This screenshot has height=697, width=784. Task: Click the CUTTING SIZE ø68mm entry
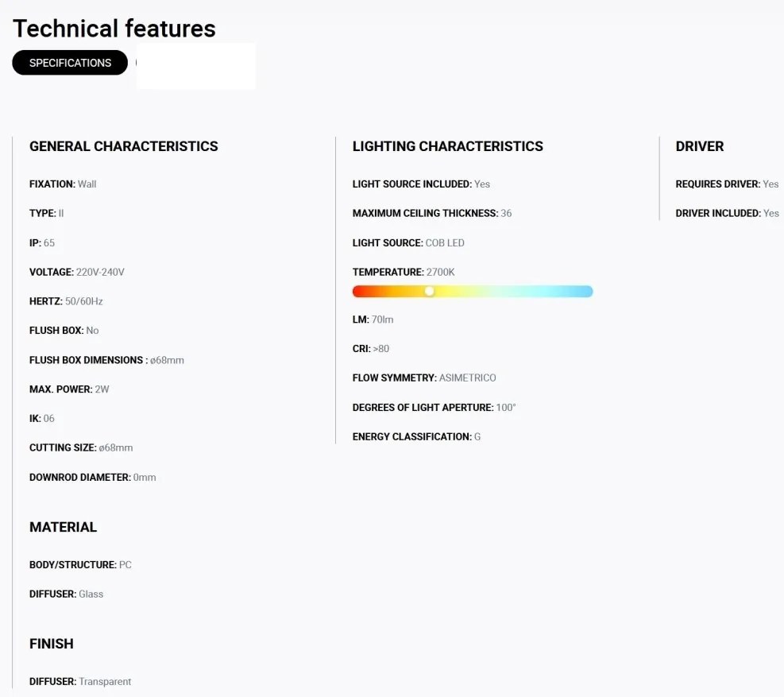81,447
